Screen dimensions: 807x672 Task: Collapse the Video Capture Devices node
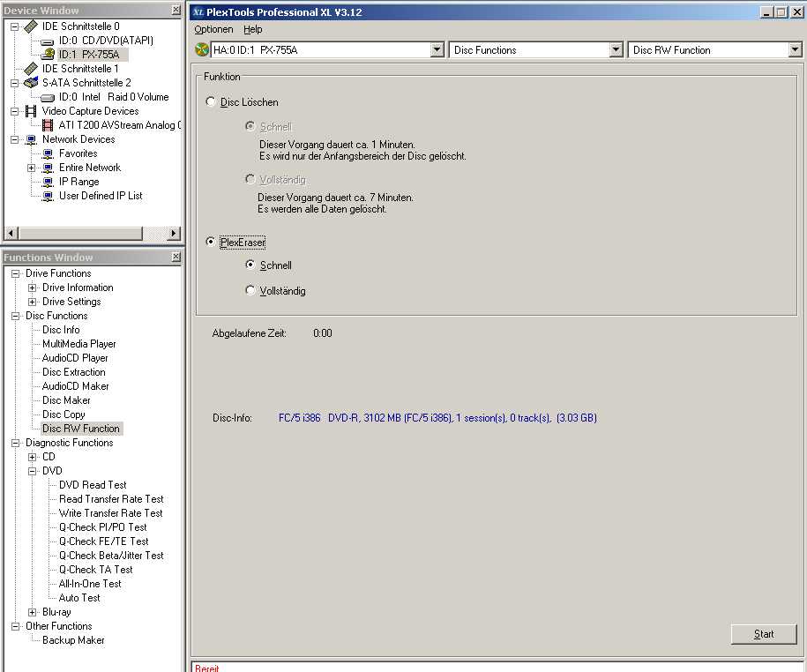(15, 111)
